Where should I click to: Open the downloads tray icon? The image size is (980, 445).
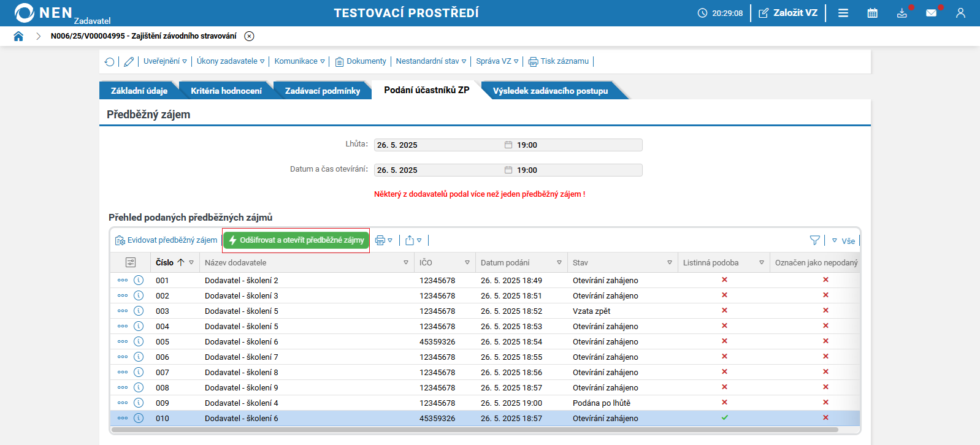click(902, 13)
